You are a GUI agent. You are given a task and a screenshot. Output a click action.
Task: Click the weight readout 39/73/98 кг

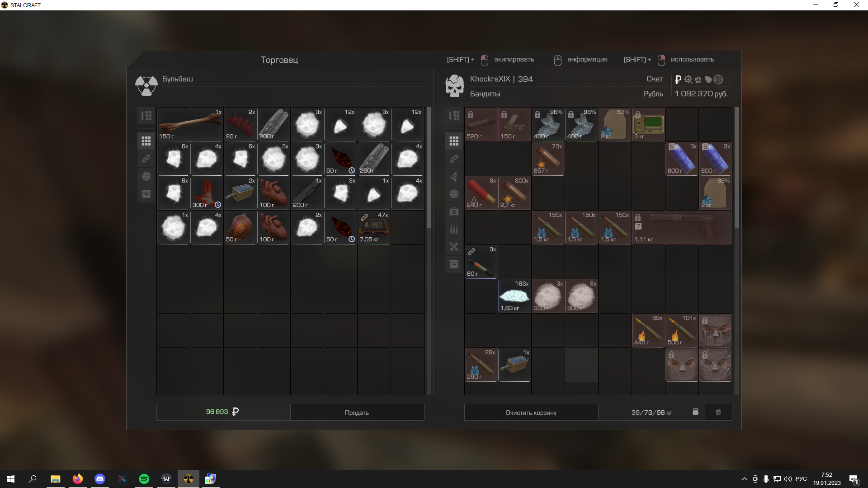point(651,413)
